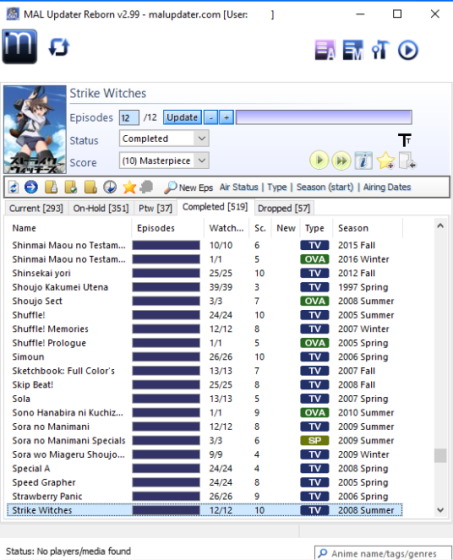The image size is (453, 560).
Task: Click the yellow folder with green check icon
Action: pos(71,187)
